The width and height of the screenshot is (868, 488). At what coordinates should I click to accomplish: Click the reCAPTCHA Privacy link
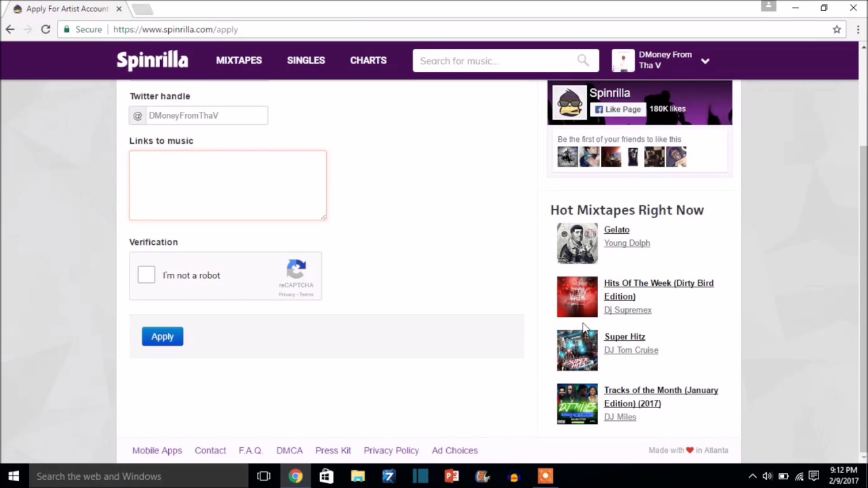(x=287, y=294)
